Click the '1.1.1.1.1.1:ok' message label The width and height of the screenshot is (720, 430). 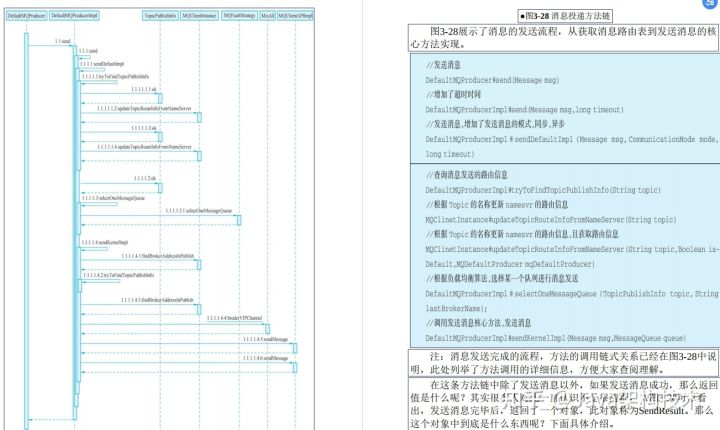pos(144,89)
